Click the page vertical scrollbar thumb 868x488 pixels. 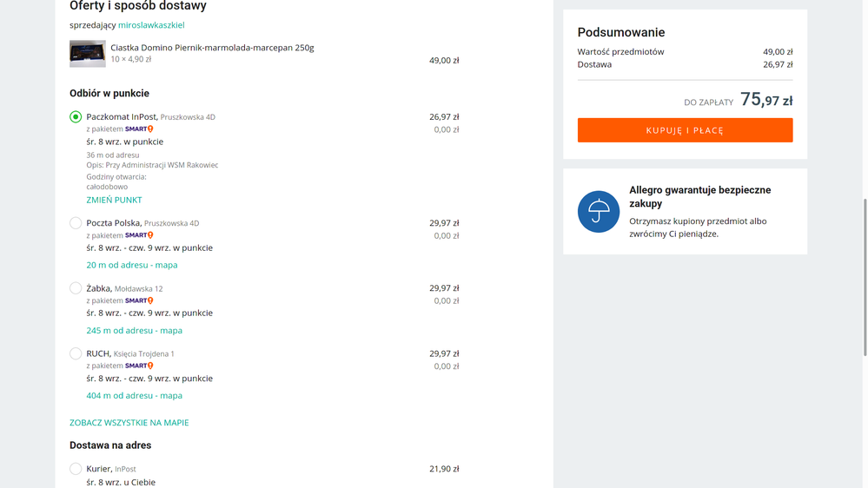click(x=864, y=276)
